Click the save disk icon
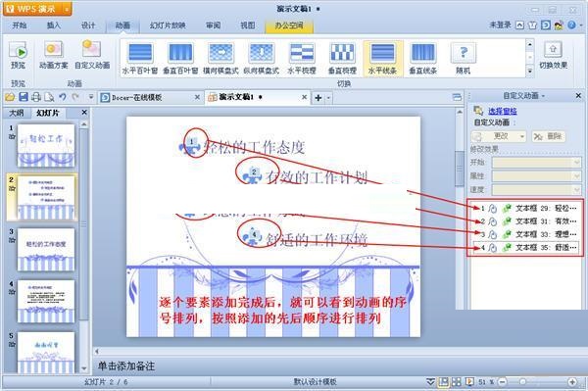 point(24,97)
